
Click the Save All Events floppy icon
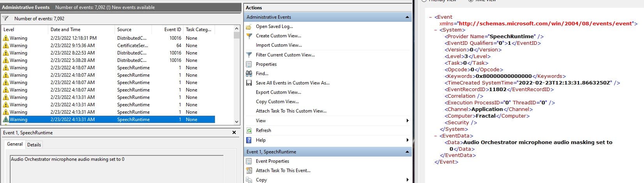point(249,83)
